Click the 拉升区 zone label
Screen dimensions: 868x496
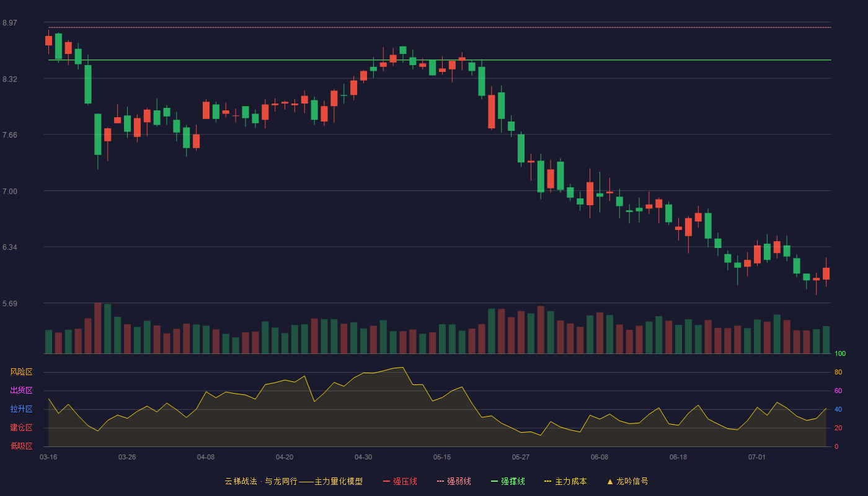(x=21, y=409)
